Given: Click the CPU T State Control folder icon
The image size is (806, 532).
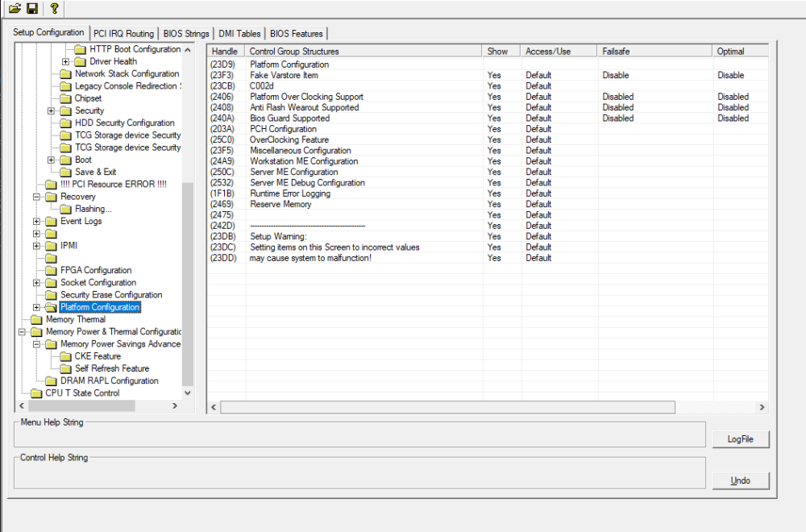Looking at the screenshot, I should (36, 393).
